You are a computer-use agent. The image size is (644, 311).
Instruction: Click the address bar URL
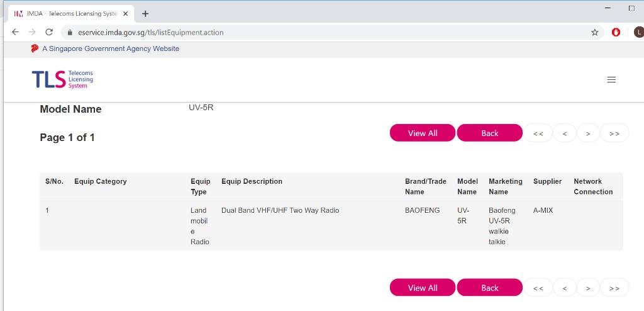(151, 33)
